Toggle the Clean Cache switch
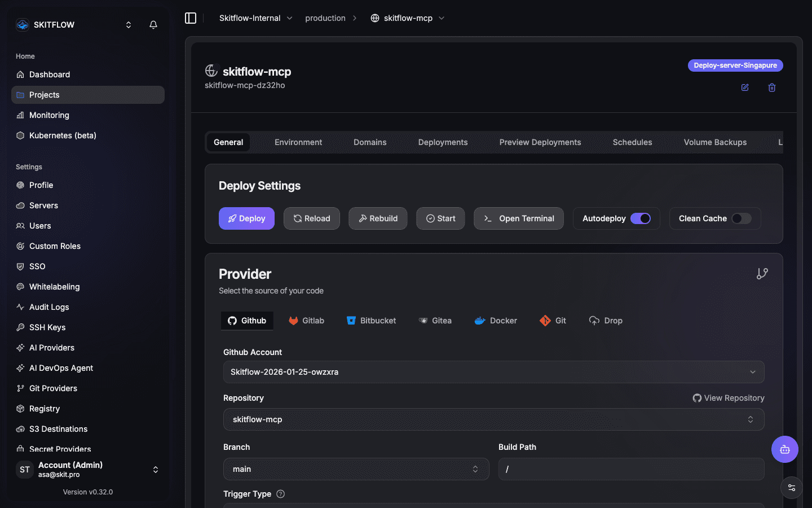Screen dimensions: 812x508 [x=742, y=218]
